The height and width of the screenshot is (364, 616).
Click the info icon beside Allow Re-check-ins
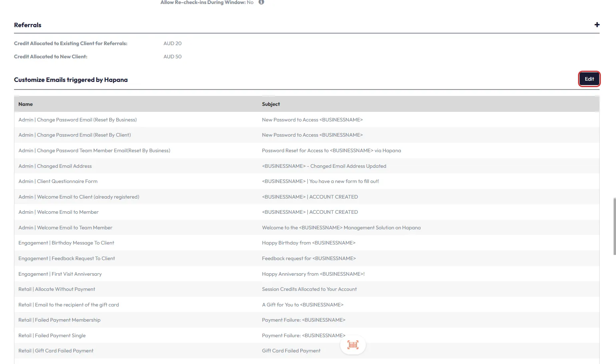click(x=261, y=2)
